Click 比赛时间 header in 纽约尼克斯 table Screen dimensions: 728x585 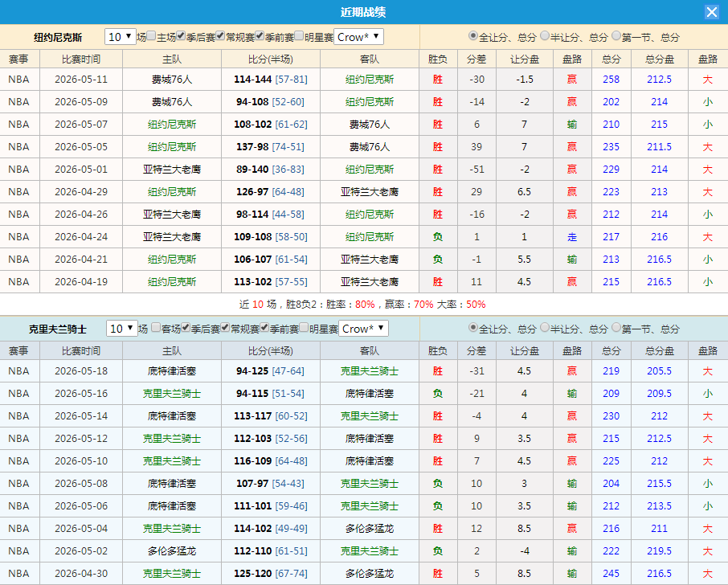[x=81, y=59]
